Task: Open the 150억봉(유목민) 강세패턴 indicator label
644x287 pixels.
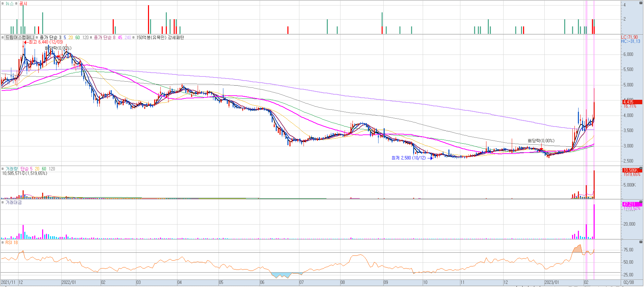Action: tap(160, 37)
